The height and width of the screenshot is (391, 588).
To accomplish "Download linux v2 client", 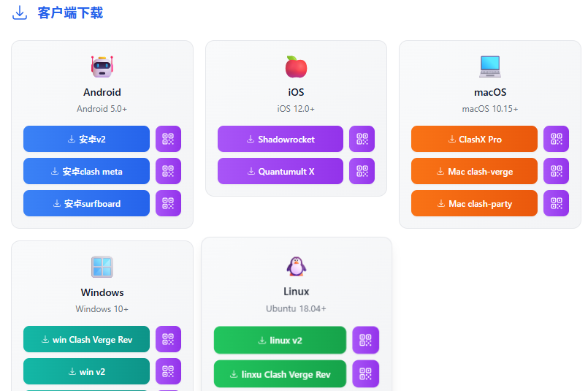I will 280,340.
